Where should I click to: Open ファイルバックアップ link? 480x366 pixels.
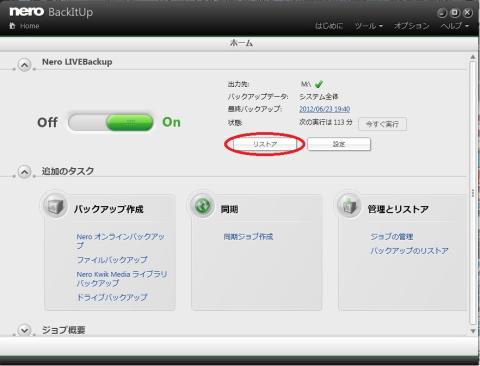[112, 260]
